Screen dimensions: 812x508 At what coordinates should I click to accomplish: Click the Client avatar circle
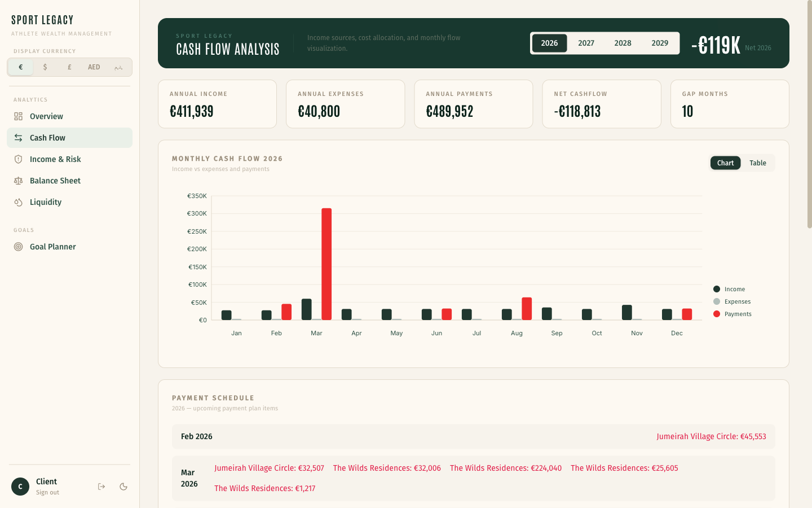point(20,486)
